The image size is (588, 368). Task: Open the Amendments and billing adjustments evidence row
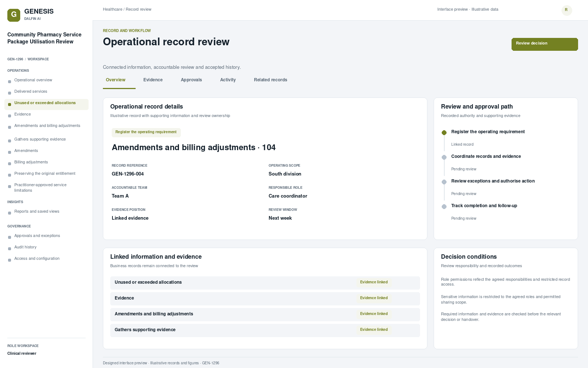pyautogui.click(x=265, y=315)
